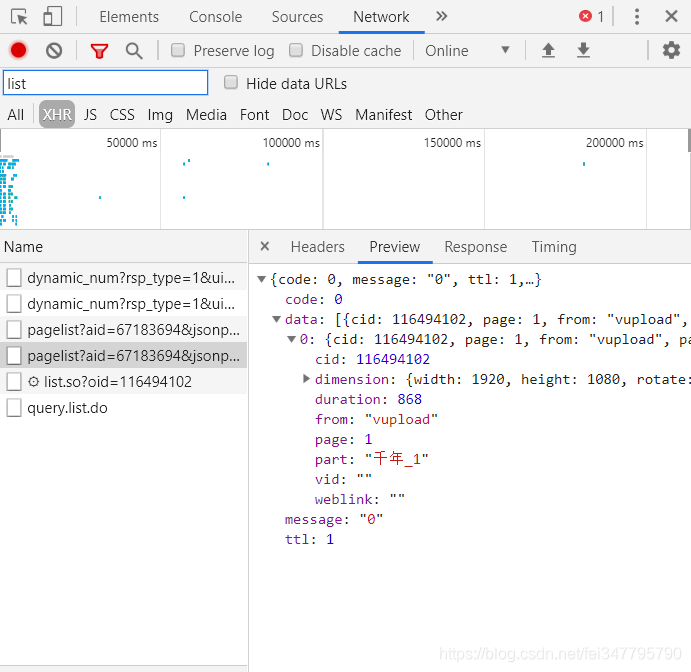Image resolution: width=691 pixels, height=672 pixels.
Task: Click the part value "千年_1"
Action: tap(397, 459)
